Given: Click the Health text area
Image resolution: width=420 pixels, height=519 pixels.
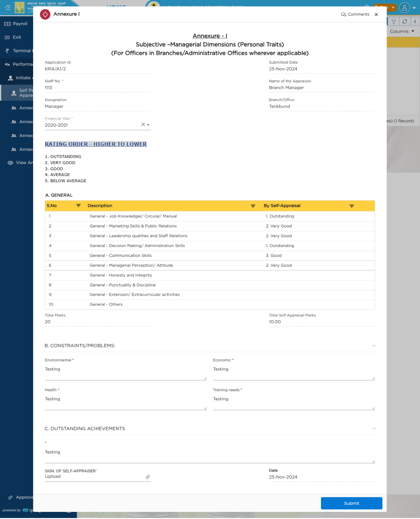Looking at the screenshot, I should [x=126, y=402].
